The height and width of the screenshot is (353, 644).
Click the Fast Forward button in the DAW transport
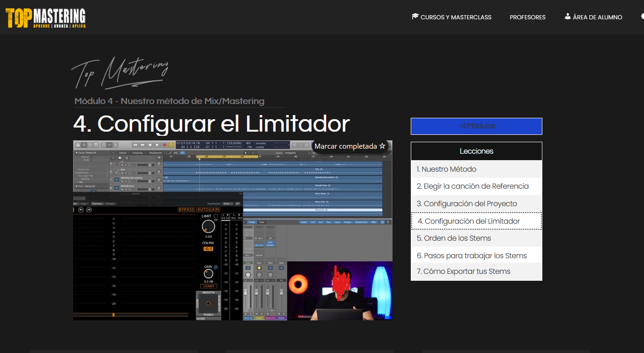click(x=143, y=145)
